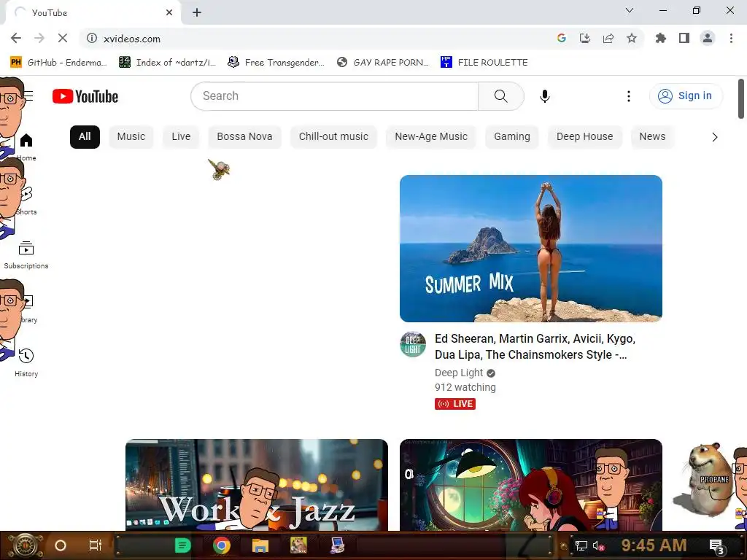Share this page icon

click(608, 38)
